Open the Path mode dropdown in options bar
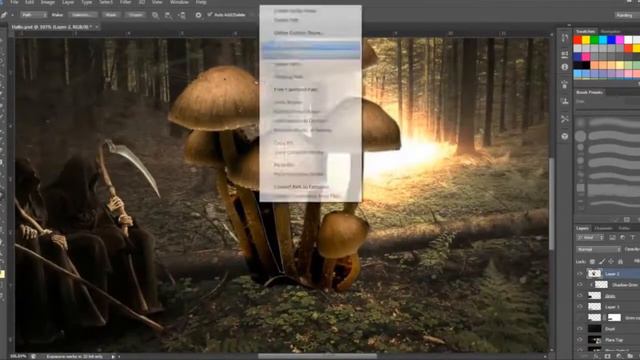 pos(33,15)
